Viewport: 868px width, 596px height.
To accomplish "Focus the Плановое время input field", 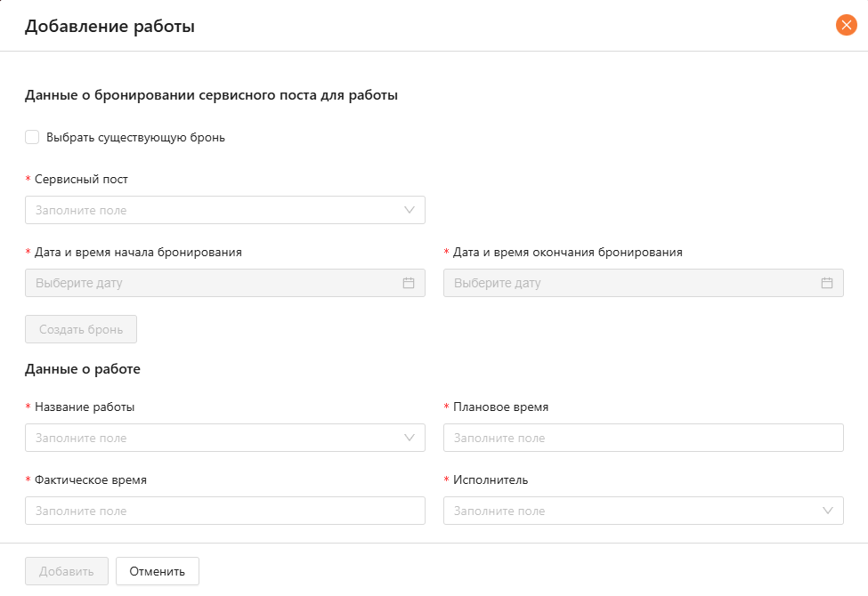I will pos(643,438).
